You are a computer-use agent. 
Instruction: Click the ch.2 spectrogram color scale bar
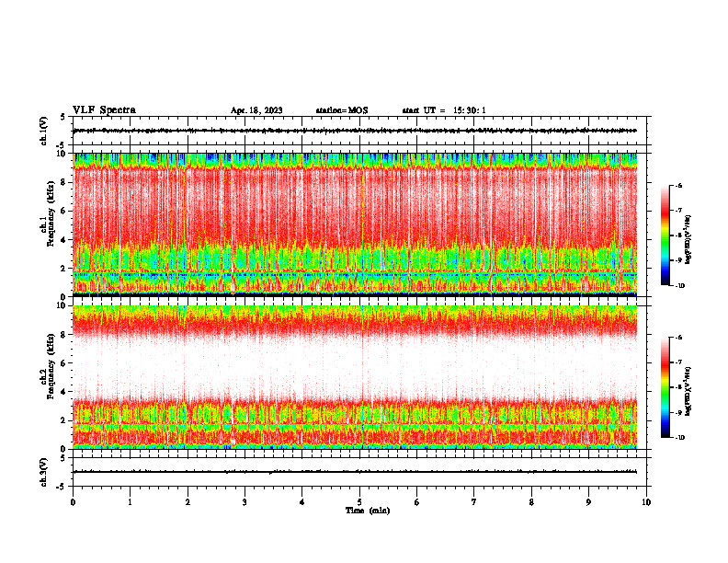(665, 387)
